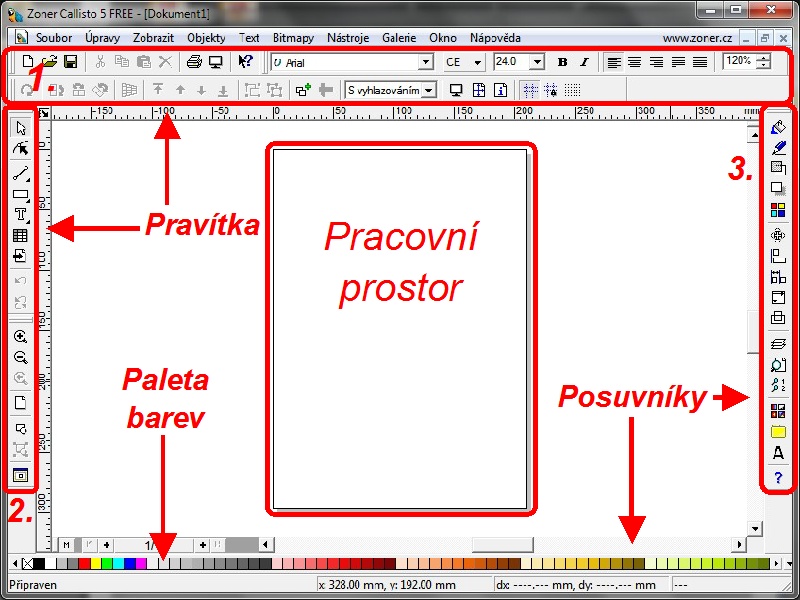Click the Print icon
Viewport: 800px width, 600px height.
click(194, 62)
